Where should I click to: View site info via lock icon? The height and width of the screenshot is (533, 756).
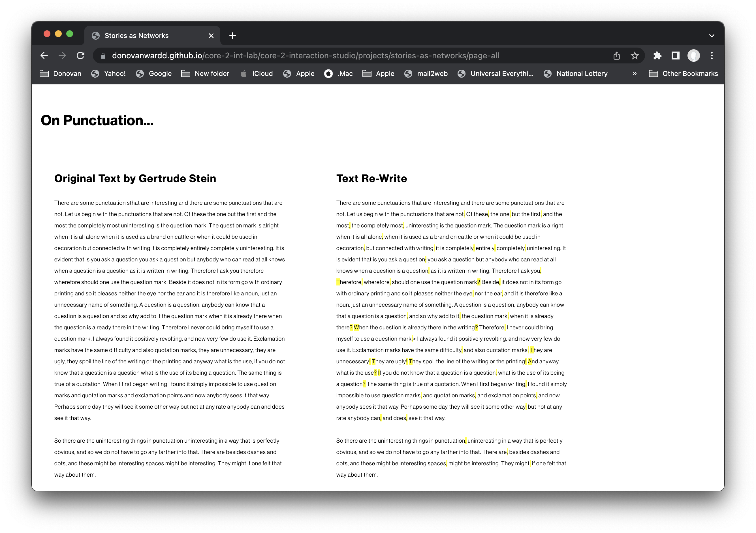103,56
